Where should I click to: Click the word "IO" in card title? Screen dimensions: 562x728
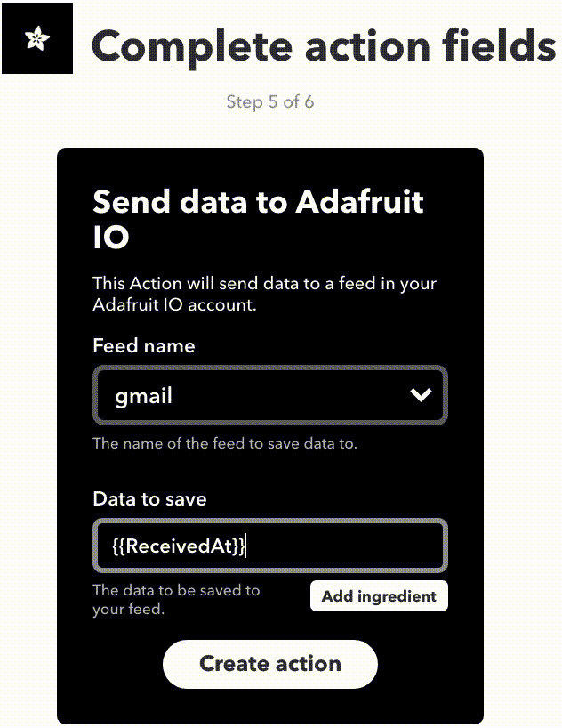tap(111, 238)
